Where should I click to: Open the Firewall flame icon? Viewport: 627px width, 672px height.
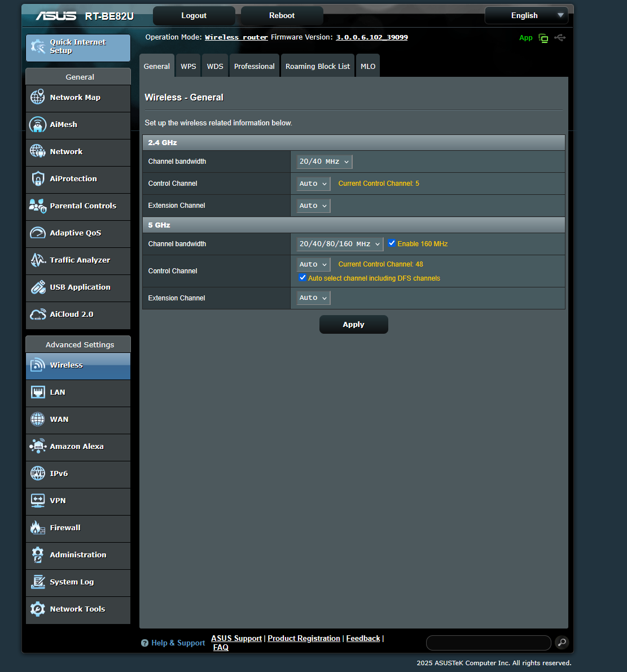(x=38, y=527)
